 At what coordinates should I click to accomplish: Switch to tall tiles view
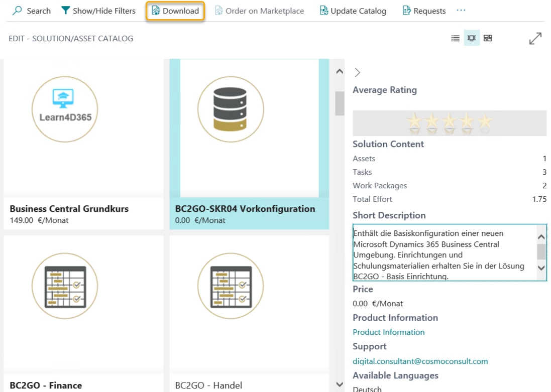coord(471,38)
